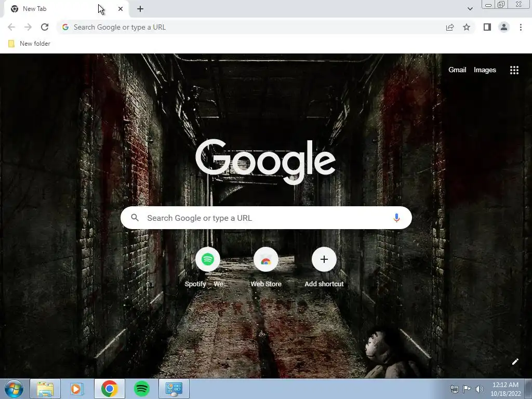Click the Show desktop strip
This screenshot has height=399, width=532.
click(528, 389)
